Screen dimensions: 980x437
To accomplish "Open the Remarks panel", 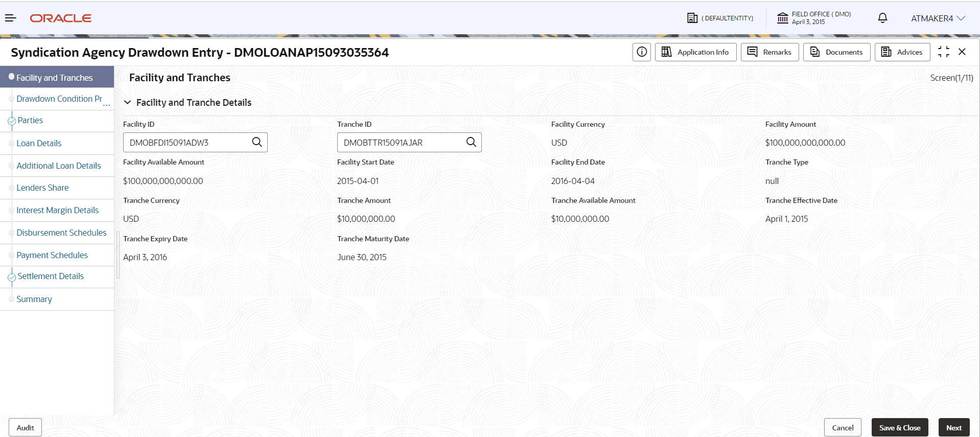I will coord(770,52).
